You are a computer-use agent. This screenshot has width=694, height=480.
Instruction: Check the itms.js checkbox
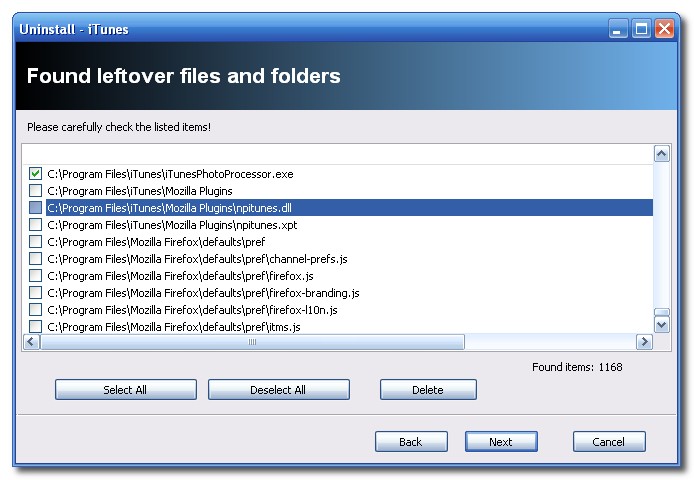click(35, 326)
